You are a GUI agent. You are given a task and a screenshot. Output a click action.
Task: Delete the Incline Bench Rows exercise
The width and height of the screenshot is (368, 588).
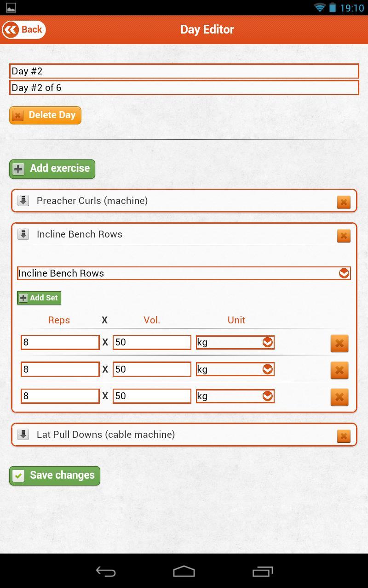coord(344,236)
